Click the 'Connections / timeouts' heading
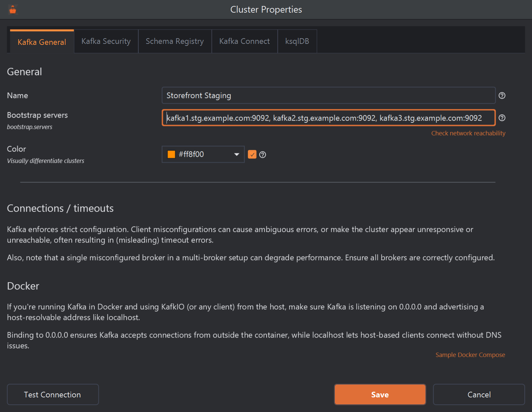Viewport: 532px width, 412px height. pos(60,208)
